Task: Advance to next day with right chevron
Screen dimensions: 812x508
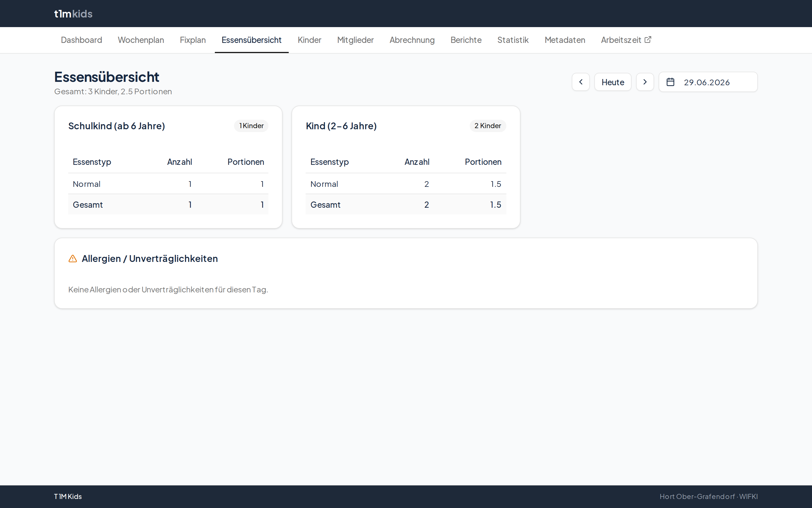Action: click(645, 82)
